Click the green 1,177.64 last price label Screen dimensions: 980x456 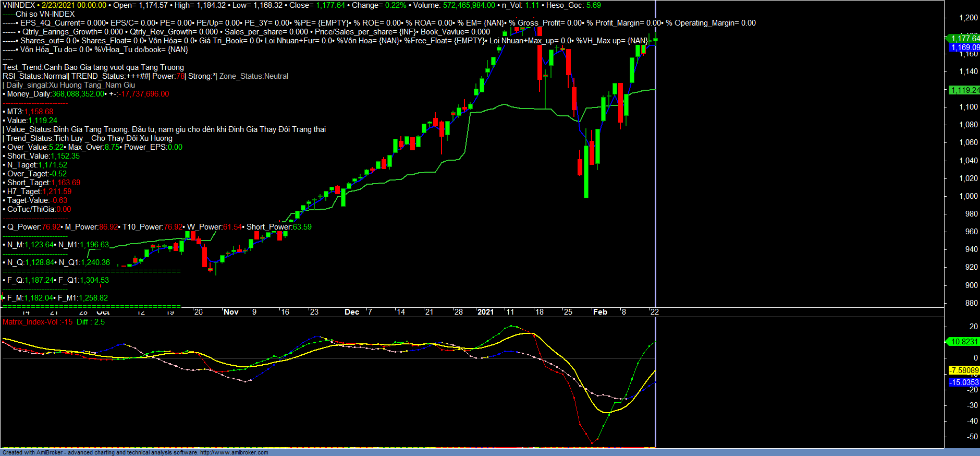pos(964,39)
